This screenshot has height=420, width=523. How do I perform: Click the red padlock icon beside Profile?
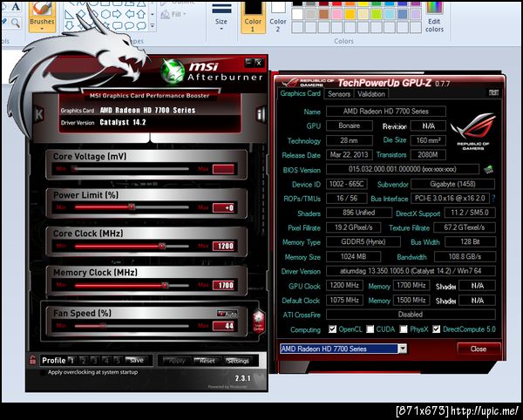click(x=33, y=361)
